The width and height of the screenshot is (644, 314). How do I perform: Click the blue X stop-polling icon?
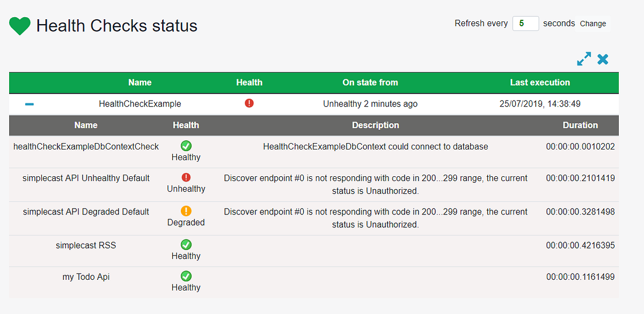pyautogui.click(x=603, y=59)
